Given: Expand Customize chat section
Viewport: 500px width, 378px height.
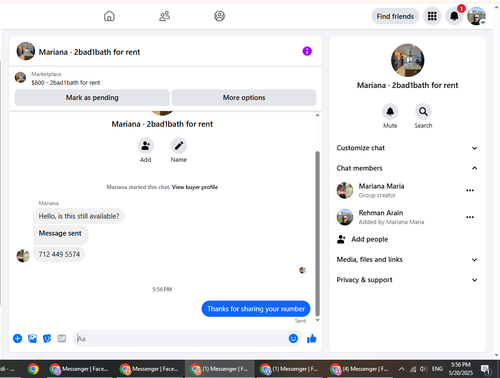Looking at the screenshot, I should [x=407, y=148].
